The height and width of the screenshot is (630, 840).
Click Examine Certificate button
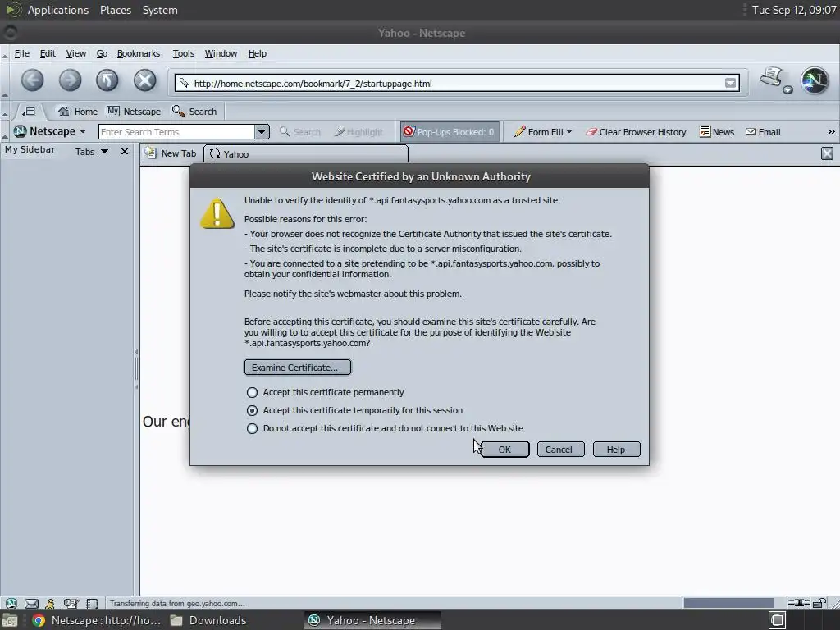(x=298, y=367)
